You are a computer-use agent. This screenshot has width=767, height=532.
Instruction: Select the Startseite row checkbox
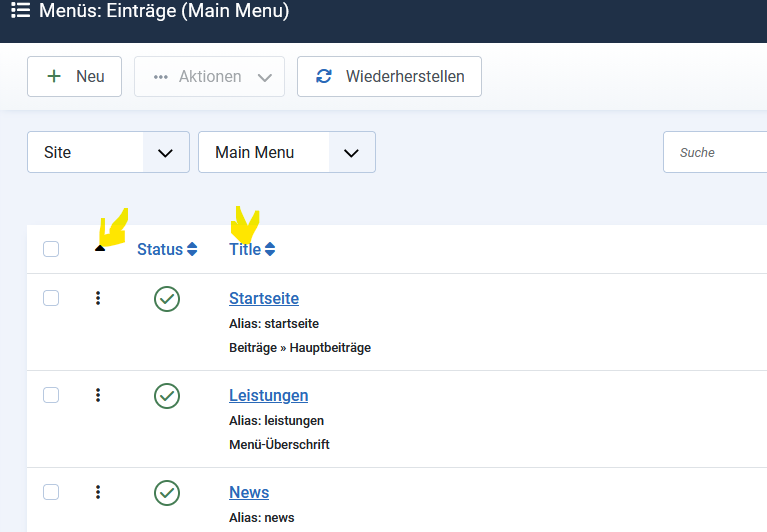[x=51, y=298]
